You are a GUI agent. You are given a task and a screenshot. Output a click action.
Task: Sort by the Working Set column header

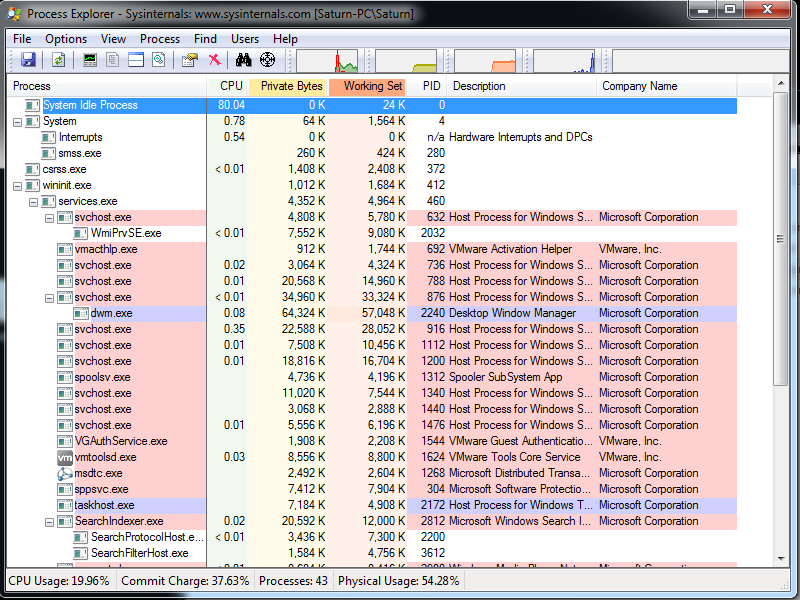pos(367,86)
